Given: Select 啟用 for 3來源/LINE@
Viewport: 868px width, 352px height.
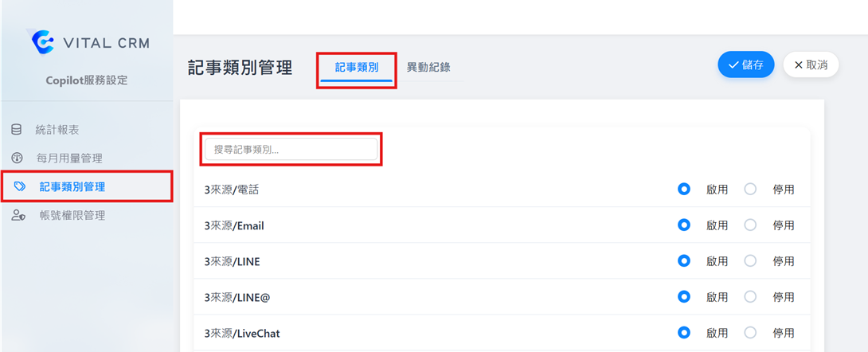Looking at the screenshot, I should (683, 297).
